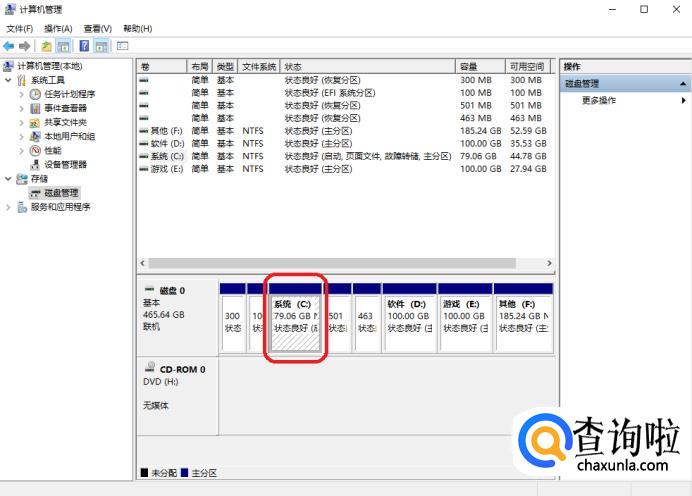The image size is (692, 496).
Task: Open the 操作(A) menu
Action: tap(58, 29)
